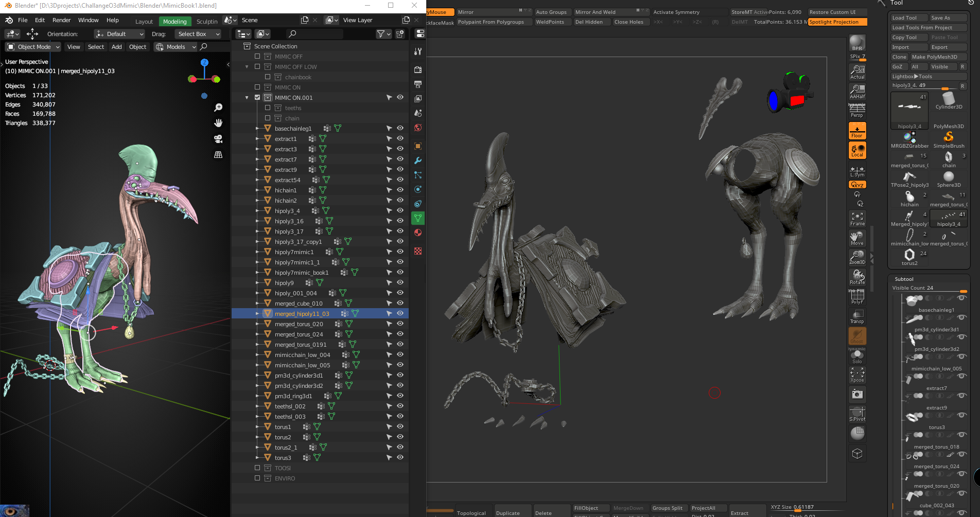The width and height of the screenshot is (980, 517).
Task: Open the Select Box drag dropdown
Action: (197, 34)
